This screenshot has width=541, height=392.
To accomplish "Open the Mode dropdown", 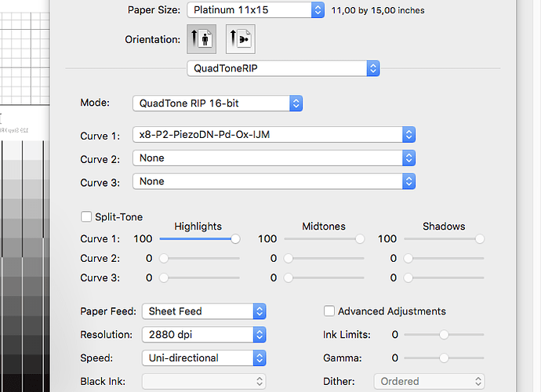I will point(217,103).
